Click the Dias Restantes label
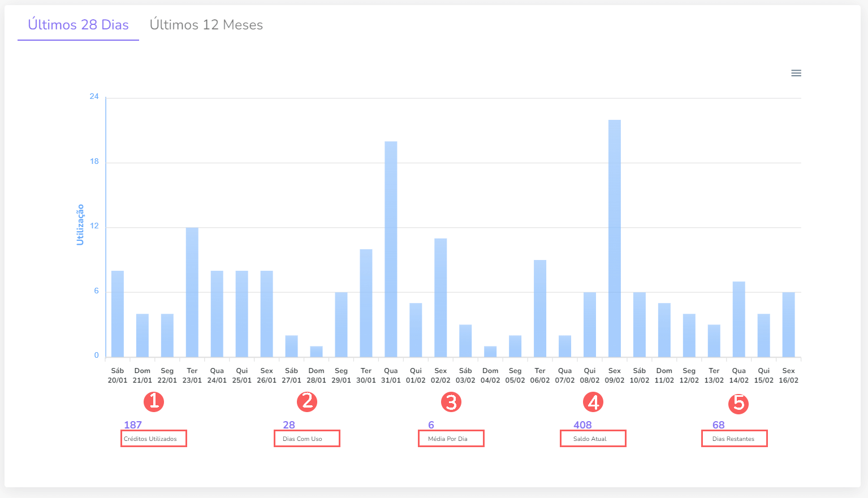 point(733,439)
